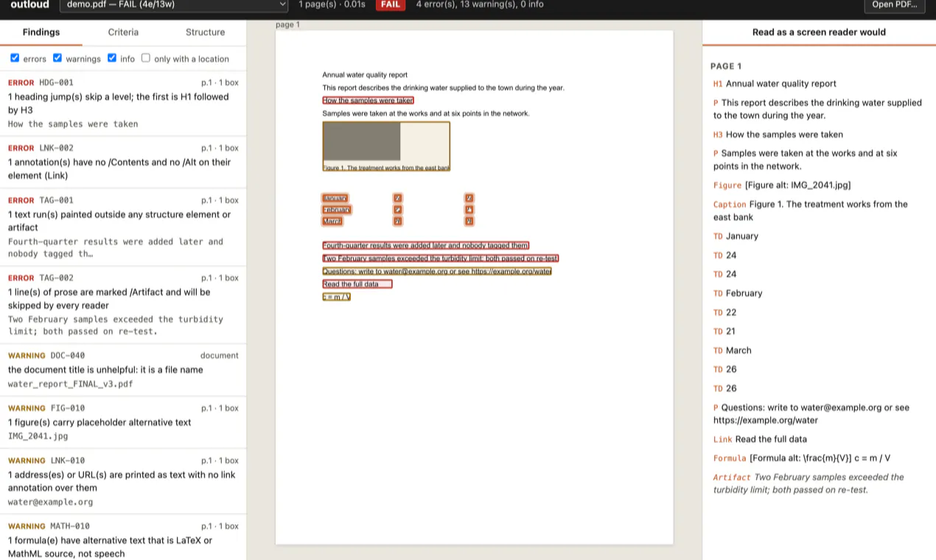
Task: Click the 'page 1' label above the page
Action: 287,25
